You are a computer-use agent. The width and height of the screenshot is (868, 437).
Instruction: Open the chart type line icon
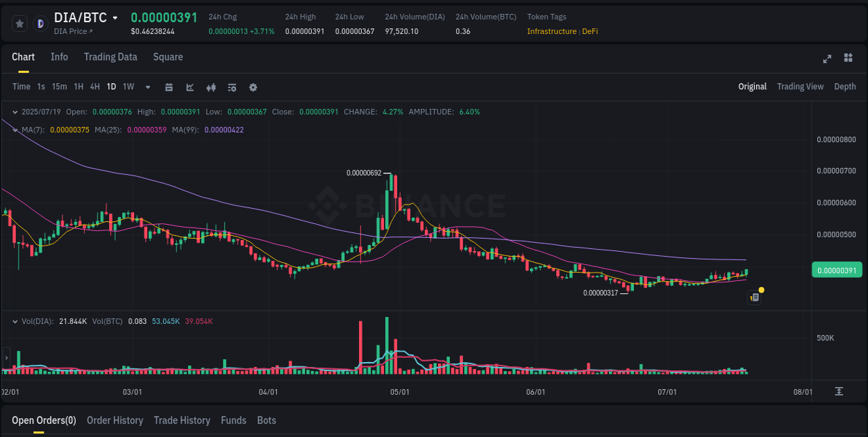point(190,87)
